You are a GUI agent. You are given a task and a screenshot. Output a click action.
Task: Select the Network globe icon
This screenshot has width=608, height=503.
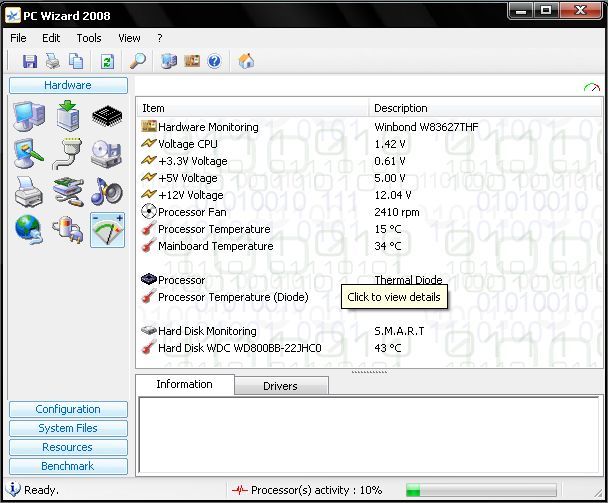pyautogui.click(x=29, y=230)
